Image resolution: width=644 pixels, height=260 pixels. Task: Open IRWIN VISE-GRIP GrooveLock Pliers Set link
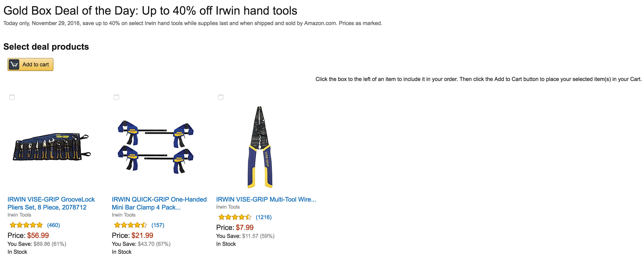[x=51, y=203]
